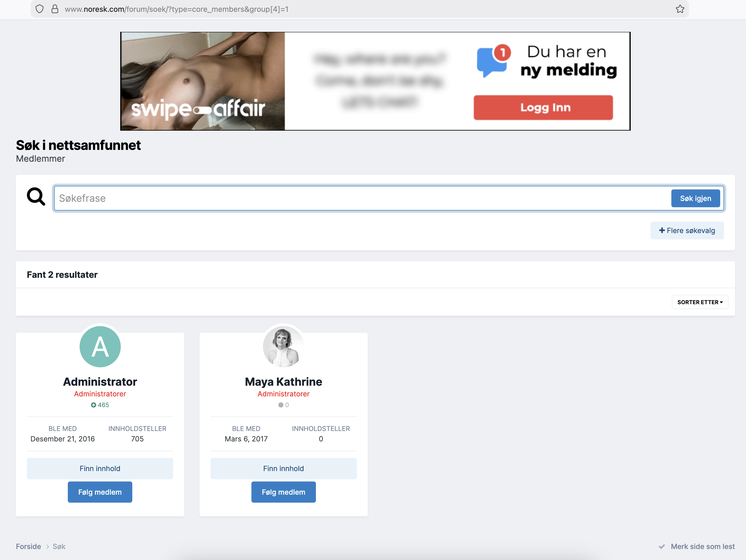The height and width of the screenshot is (560, 746).
Task: Click the padlock site security icon
Action: click(x=55, y=9)
